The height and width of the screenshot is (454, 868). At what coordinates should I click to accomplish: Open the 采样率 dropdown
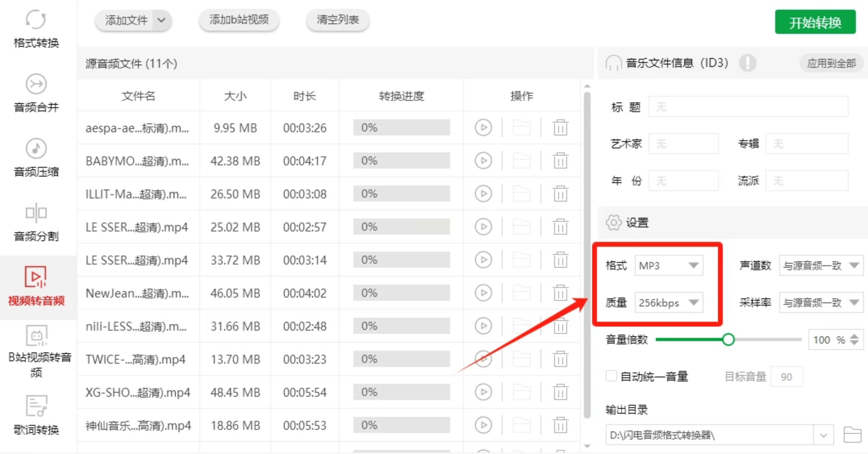[x=821, y=303]
